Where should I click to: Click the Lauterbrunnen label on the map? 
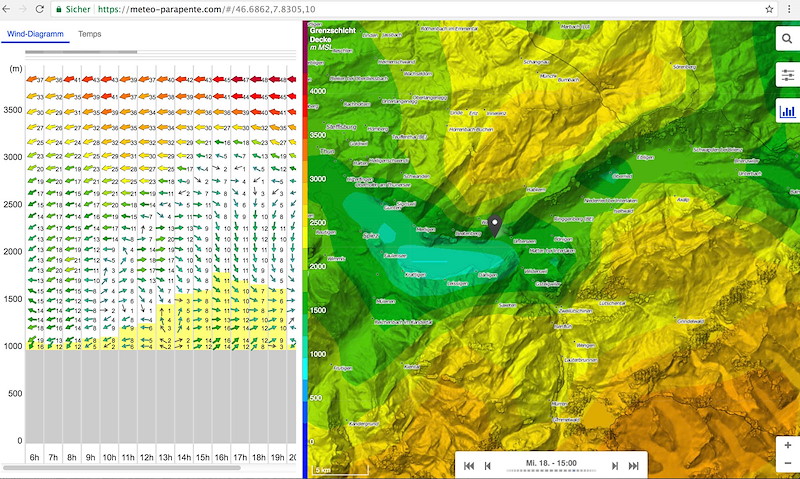[579, 360]
